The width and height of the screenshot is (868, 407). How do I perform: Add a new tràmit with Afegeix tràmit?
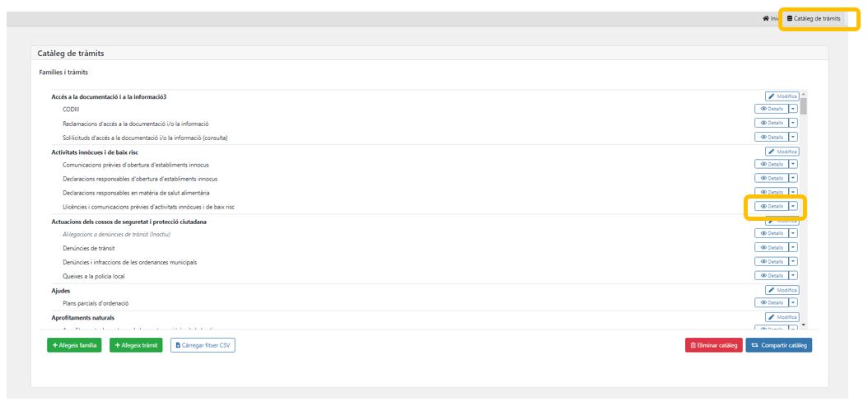(x=136, y=345)
